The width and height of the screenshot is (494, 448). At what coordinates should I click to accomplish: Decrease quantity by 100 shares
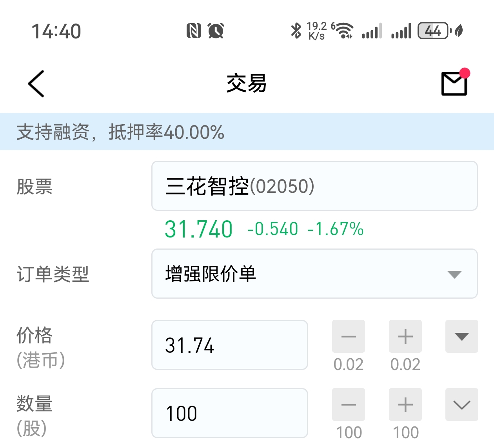pos(349,404)
